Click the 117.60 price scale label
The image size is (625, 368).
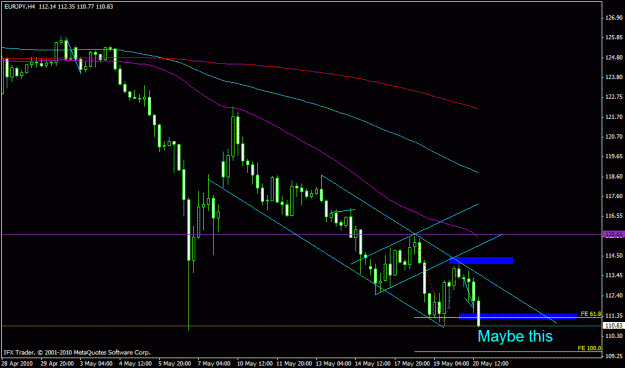pos(614,196)
